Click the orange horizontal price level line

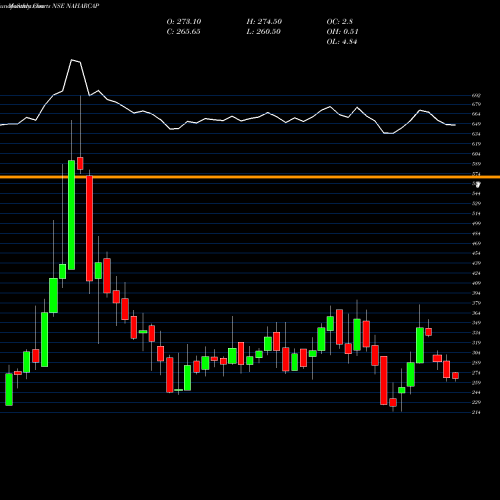click(250, 177)
